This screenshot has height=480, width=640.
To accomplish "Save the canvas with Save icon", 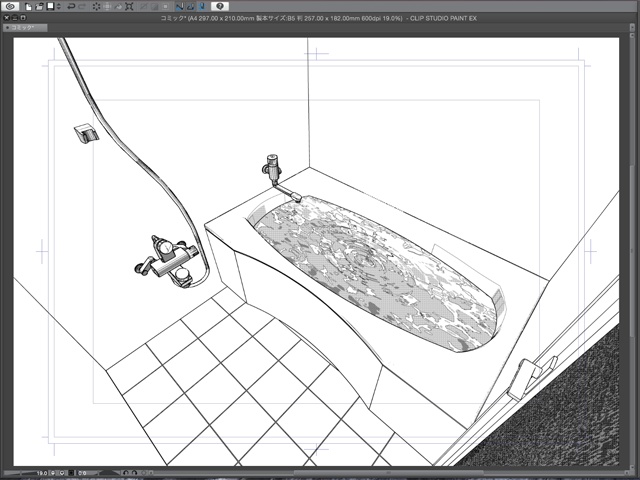I will [50, 7].
